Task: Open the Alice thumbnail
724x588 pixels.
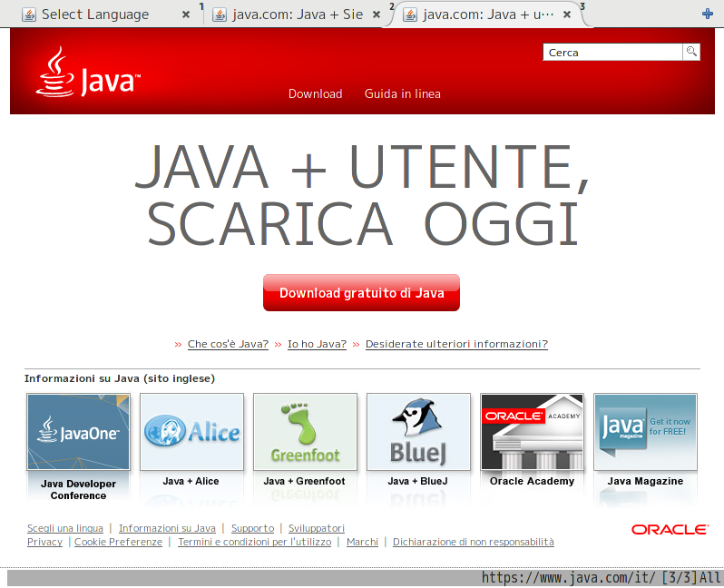Action: (x=191, y=432)
